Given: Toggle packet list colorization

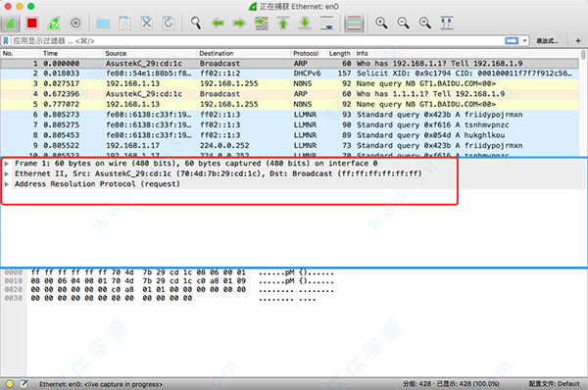Looking at the screenshot, I should 354,24.
